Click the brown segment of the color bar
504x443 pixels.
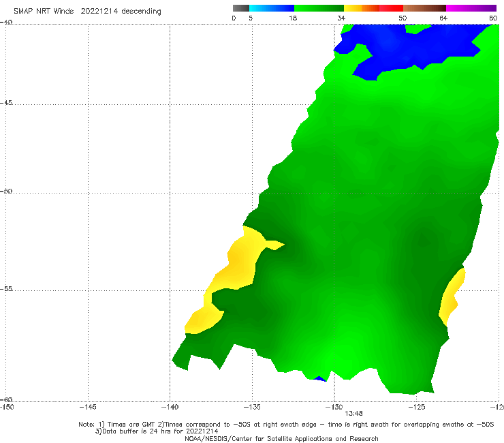coord(424,8)
